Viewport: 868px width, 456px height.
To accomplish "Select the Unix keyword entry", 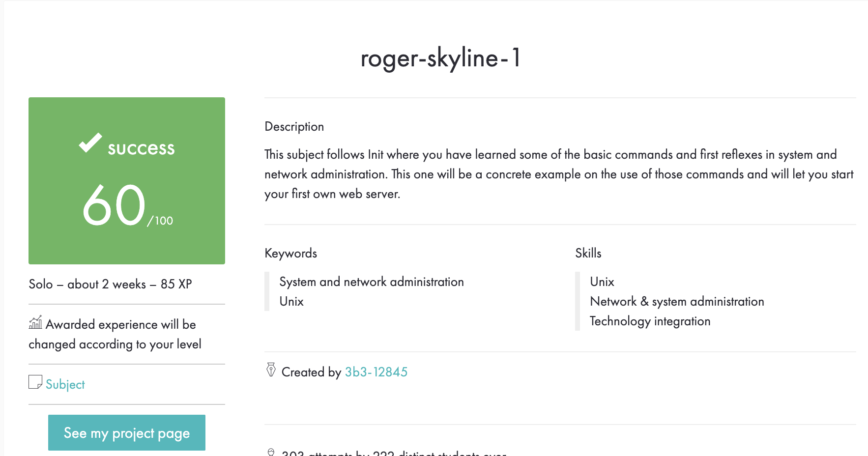I will [x=290, y=301].
